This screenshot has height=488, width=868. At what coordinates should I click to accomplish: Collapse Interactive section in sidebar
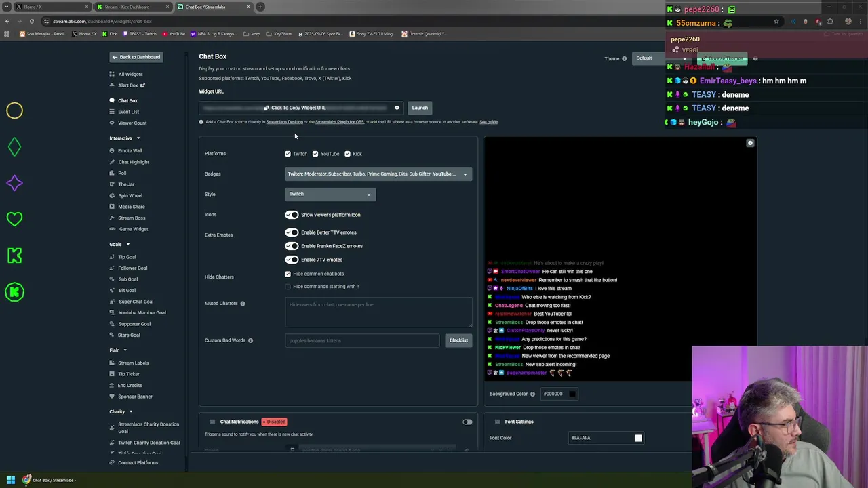click(x=138, y=138)
